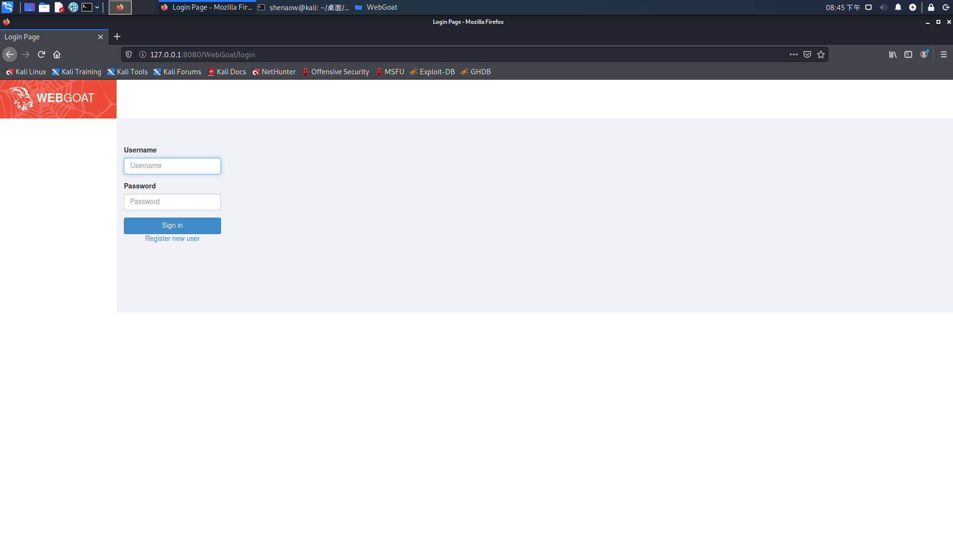Open the Firefox hamburger menu
This screenshot has width=953, height=560.
pyautogui.click(x=943, y=54)
